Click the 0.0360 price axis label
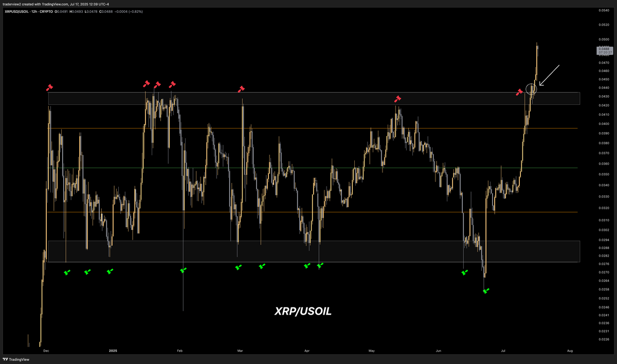The image size is (617, 364). (x=604, y=164)
